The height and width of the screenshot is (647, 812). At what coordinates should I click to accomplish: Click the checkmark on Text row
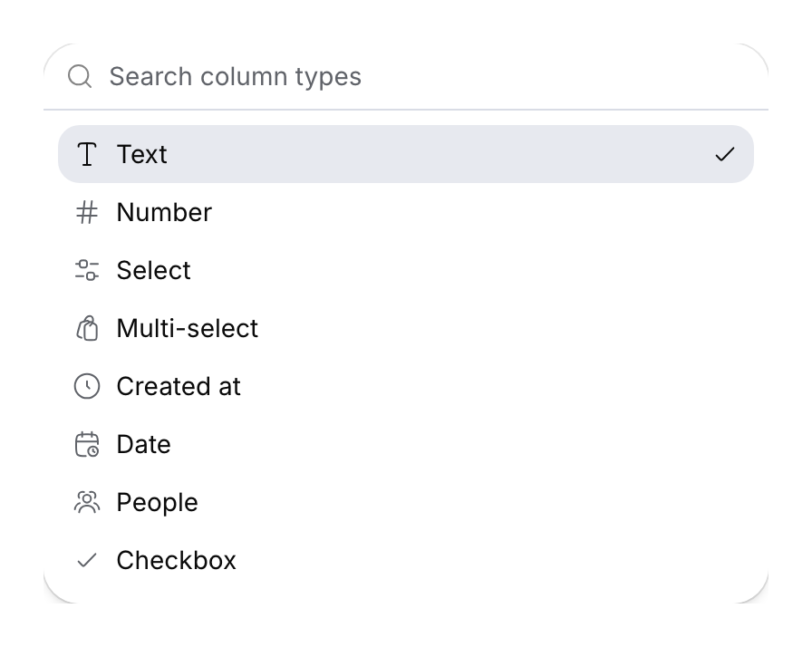(x=724, y=154)
